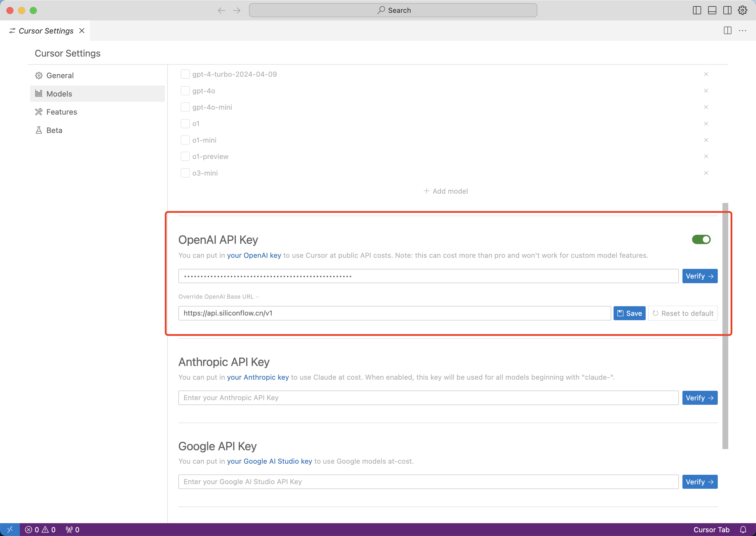The width and height of the screenshot is (756, 536).
Task: Click Reset to default button
Action: [x=683, y=313]
